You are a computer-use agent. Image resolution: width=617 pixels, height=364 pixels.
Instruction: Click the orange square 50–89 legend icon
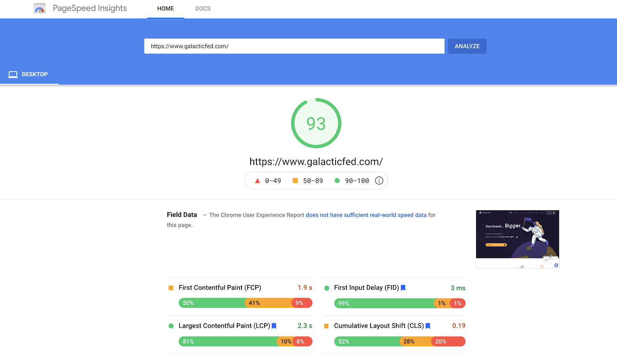pyautogui.click(x=295, y=181)
